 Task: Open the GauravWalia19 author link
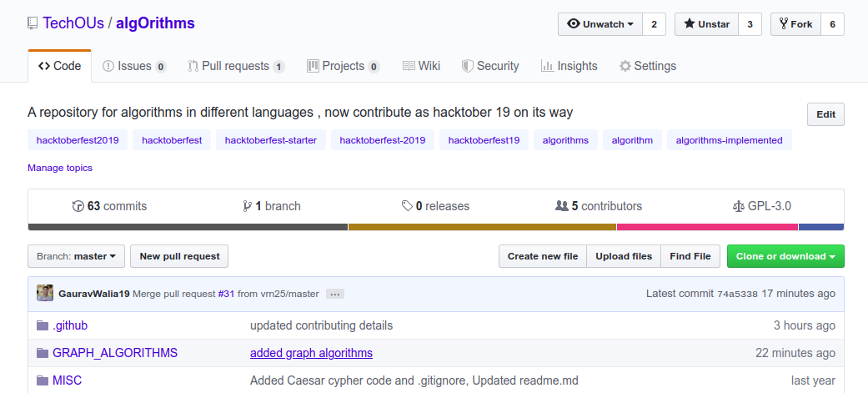point(94,294)
